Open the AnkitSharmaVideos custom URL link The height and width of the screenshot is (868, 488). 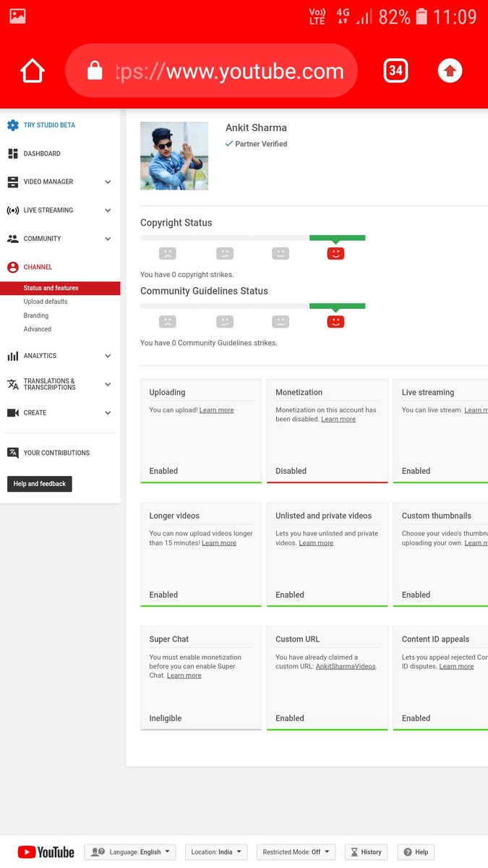[346, 666]
